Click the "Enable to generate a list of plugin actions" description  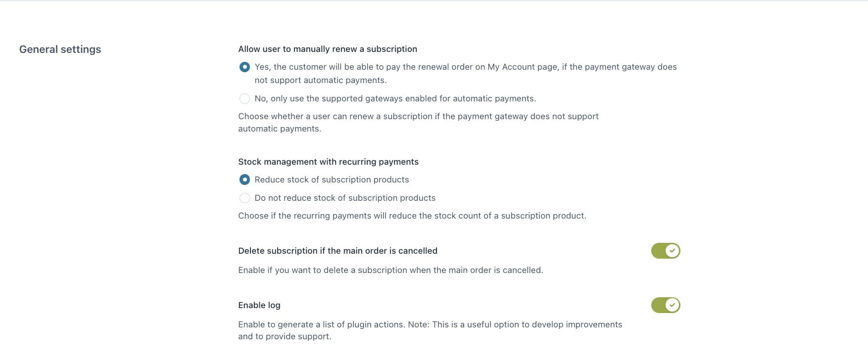pyautogui.click(x=430, y=324)
